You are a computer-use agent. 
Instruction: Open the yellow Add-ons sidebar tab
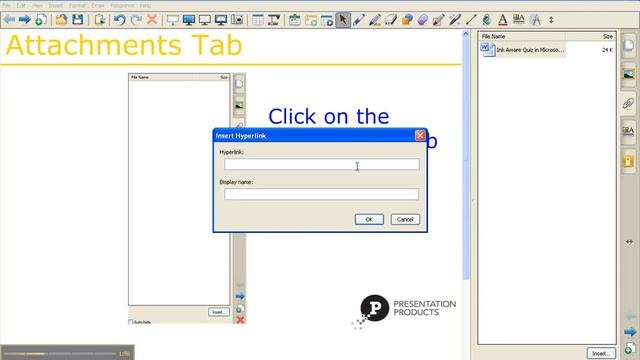[629, 161]
